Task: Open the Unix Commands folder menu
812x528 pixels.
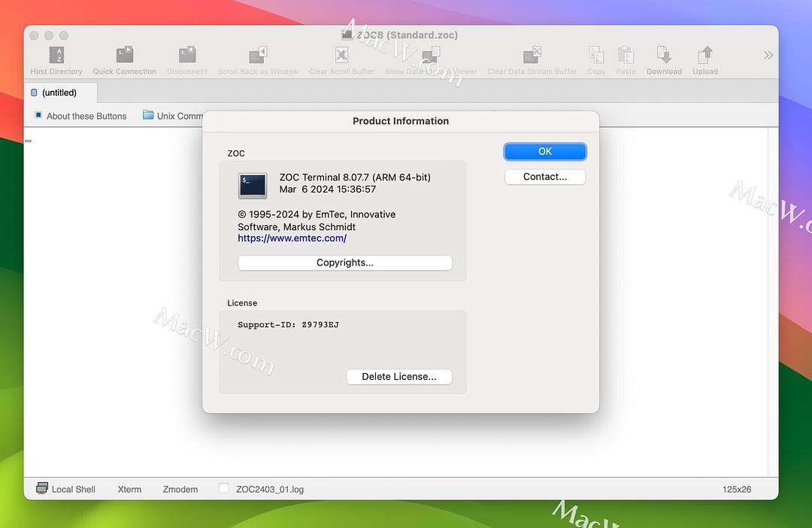Action: point(173,116)
